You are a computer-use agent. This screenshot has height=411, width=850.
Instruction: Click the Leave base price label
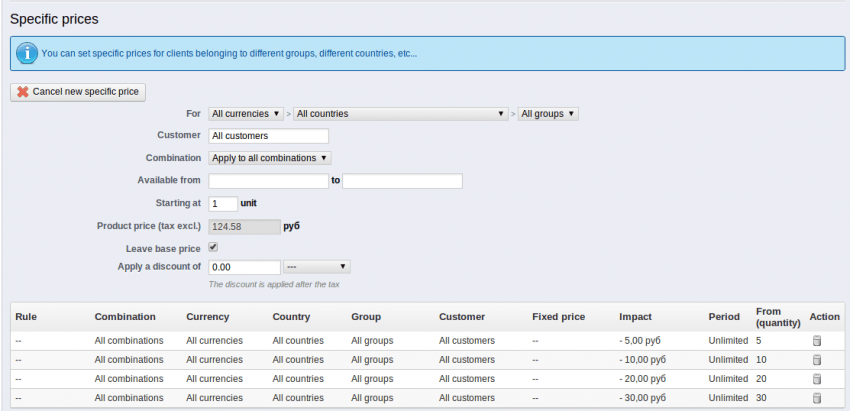coord(163,249)
